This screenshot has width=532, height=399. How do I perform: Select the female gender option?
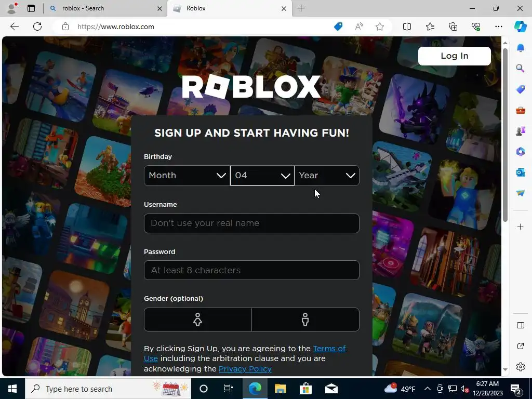pyautogui.click(x=198, y=320)
